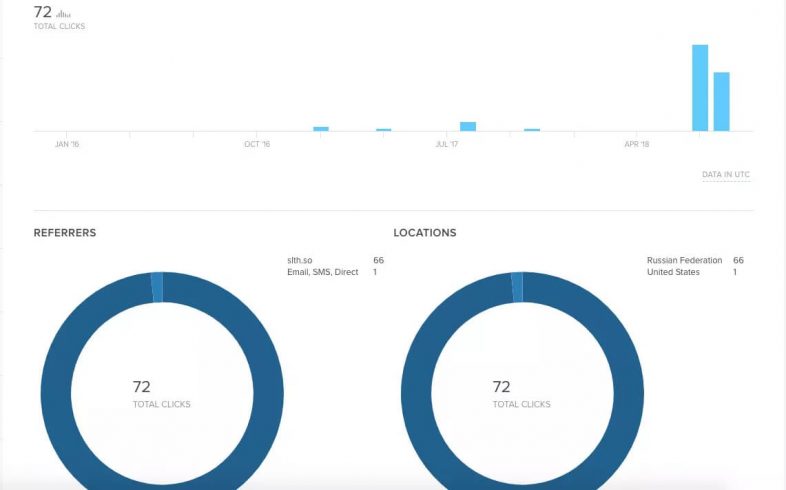Click the small bar chart icon beside 72
786x490 pixels.
tap(63, 14)
